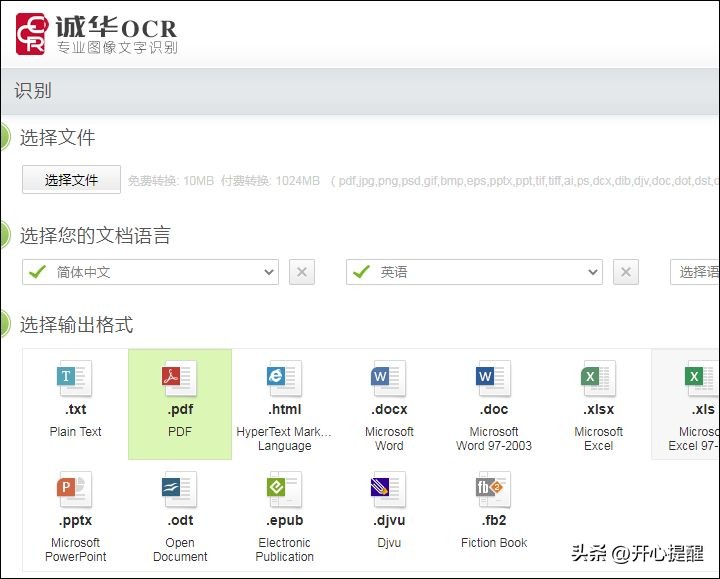Click the 免费转换: 10MB size limit text
Viewport: 720px width, 579px height.
click(171, 180)
